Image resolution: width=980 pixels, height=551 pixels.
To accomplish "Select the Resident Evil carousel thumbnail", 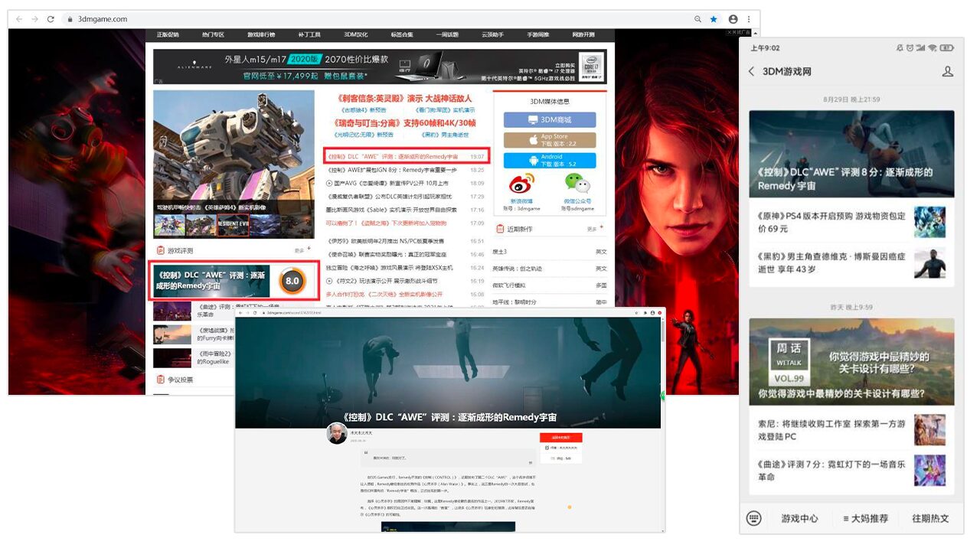I will [x=233, y=225].
